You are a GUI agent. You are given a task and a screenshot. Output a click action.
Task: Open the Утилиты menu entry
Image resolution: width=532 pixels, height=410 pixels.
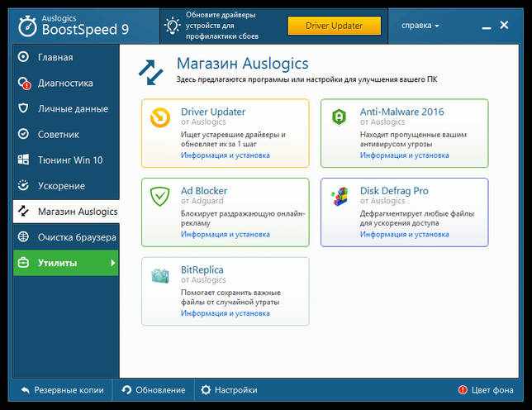(x=66, y=263)
